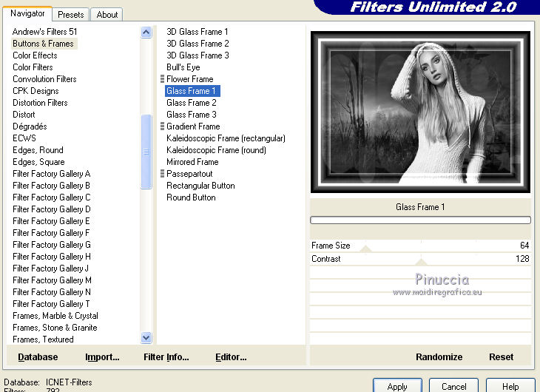Open the Database button
Image resolution: width=540 pixels, height=392 pixels.
click(x=38, y=356)
